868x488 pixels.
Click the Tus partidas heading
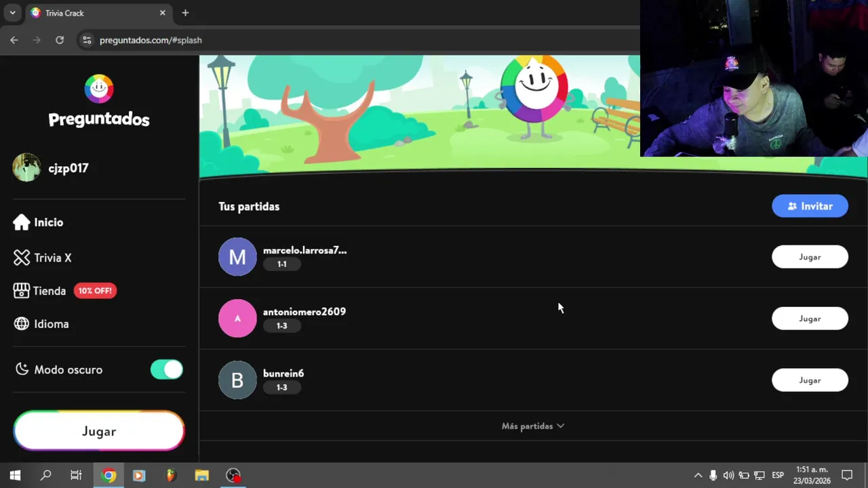click(249, 206)
